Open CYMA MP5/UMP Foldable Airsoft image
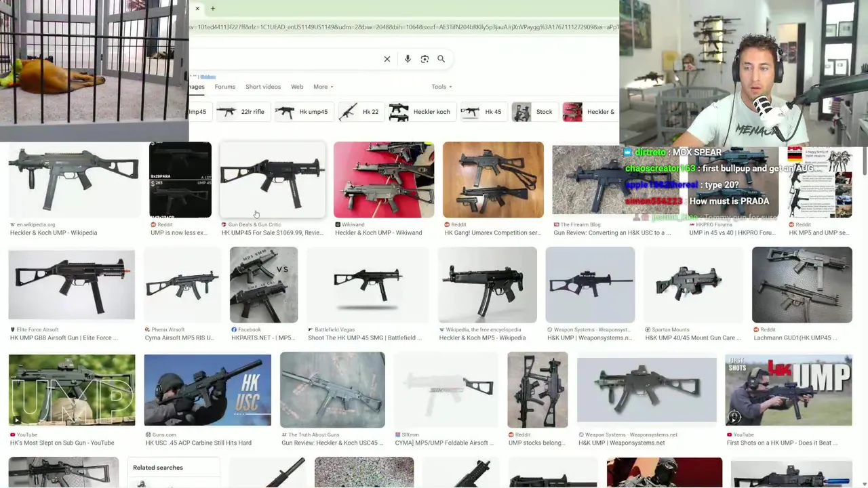The width and height of the screenshot is (868, 488). 446,390
